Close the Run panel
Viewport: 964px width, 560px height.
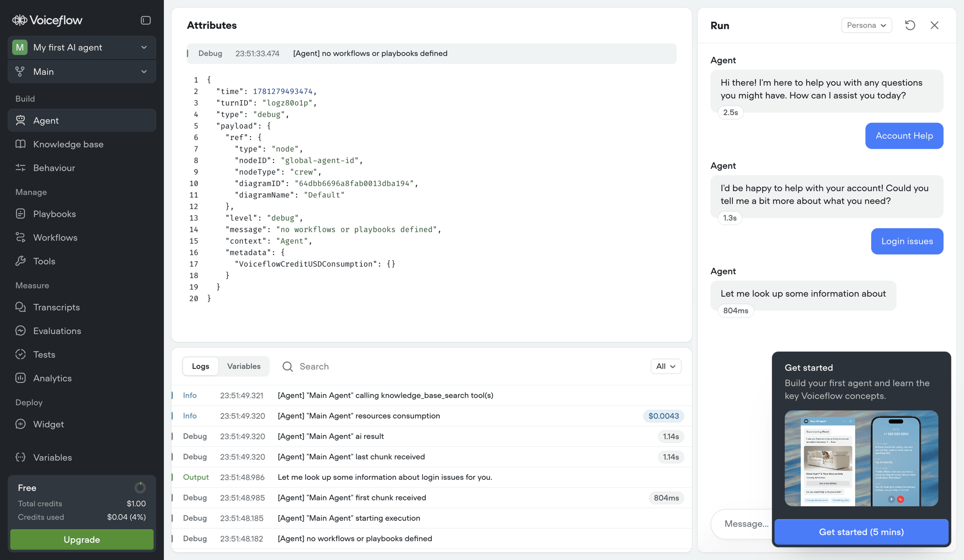pos(935,25)
